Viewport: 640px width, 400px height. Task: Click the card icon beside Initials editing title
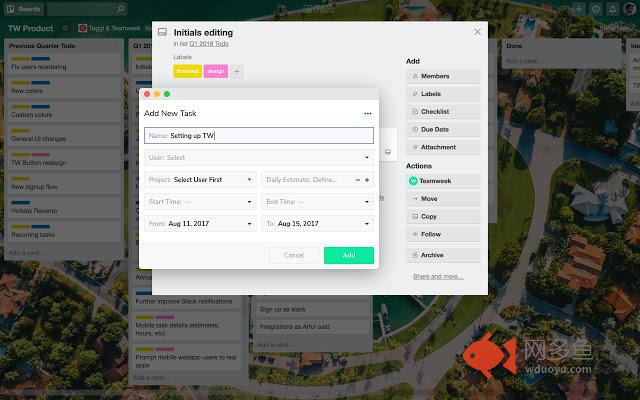coord(162,32)
